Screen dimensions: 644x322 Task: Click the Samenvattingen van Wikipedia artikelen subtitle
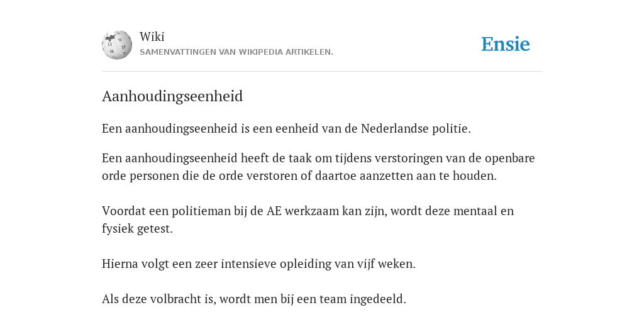point(236,52)
